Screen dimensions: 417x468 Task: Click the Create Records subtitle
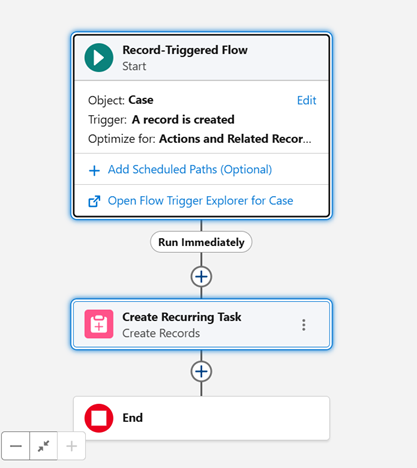161,333
